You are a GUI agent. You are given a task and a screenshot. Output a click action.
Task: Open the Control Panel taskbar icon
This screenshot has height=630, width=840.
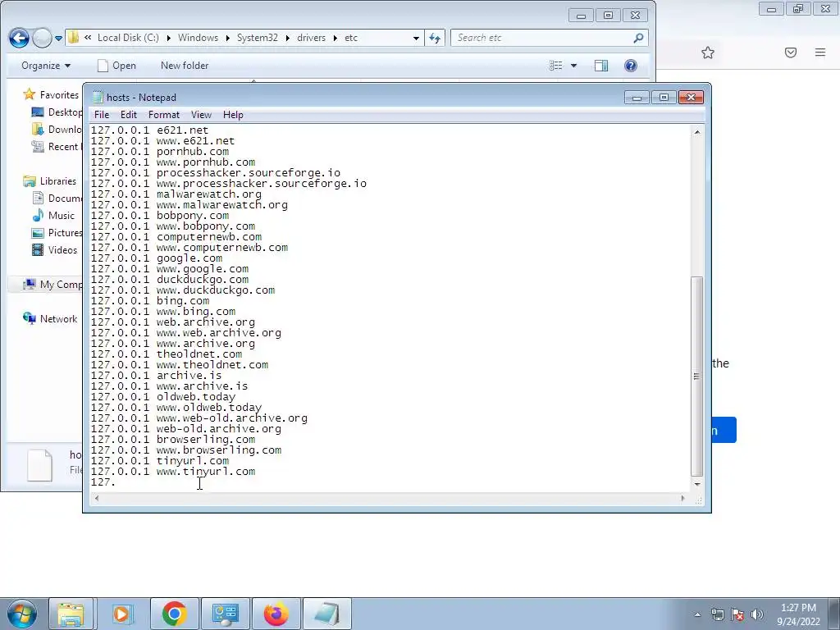(x=225, y=614)
